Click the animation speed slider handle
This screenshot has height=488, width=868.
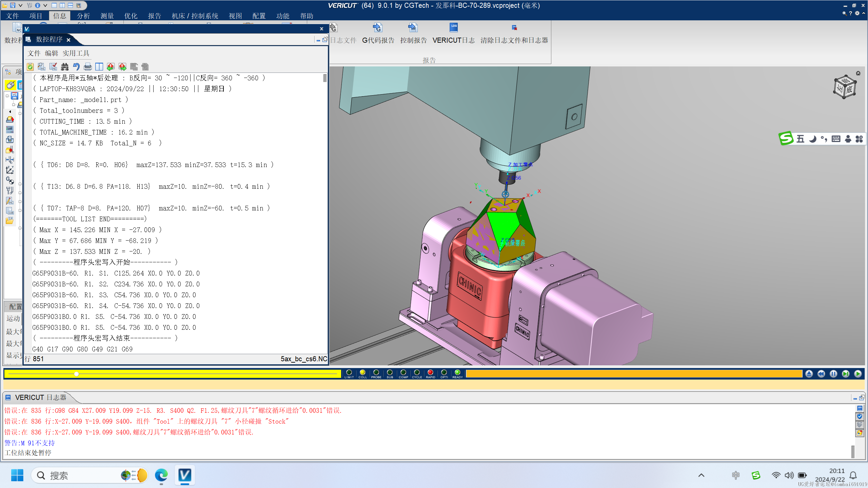point(77,374)
